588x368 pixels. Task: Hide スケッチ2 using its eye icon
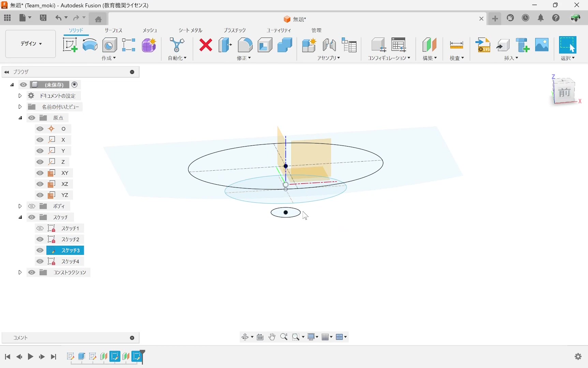point(40,239)
